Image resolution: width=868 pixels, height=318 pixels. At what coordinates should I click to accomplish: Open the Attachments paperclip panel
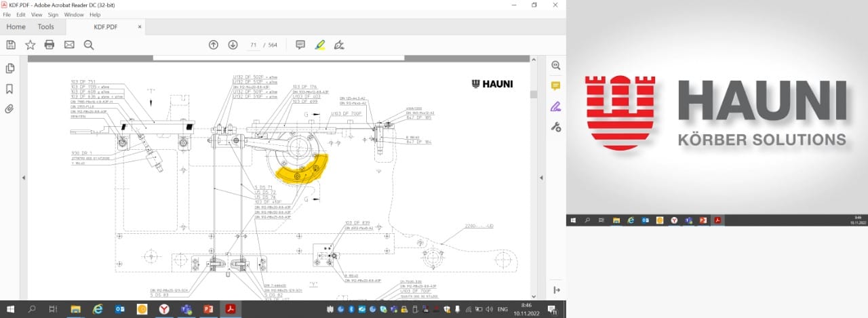(x=10, y=108)
